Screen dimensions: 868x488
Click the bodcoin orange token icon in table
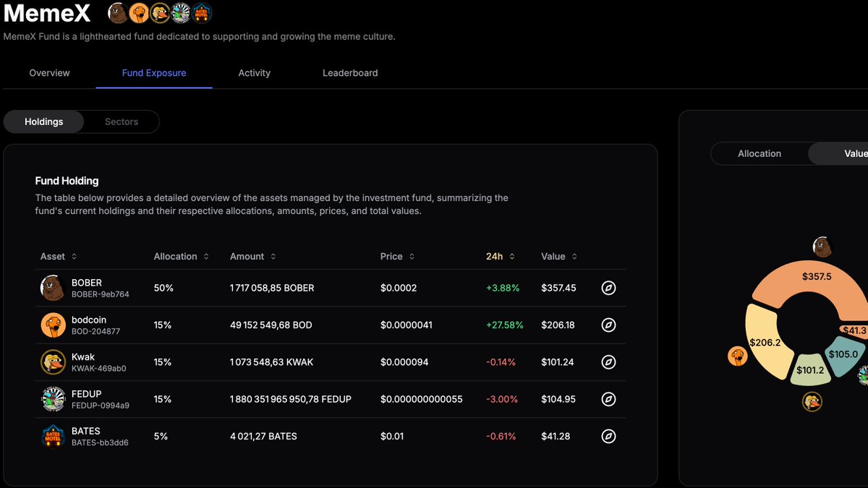[x=53, y=325]
